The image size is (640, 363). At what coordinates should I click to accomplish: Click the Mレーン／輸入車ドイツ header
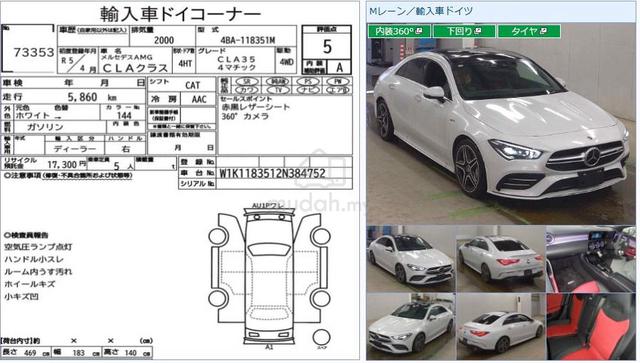(420, 11)
